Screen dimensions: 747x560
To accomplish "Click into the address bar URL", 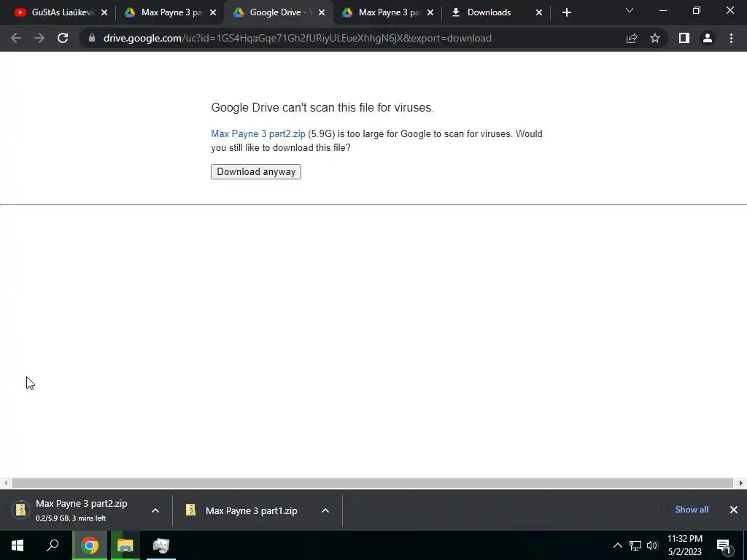I will (x=298, y=38).
